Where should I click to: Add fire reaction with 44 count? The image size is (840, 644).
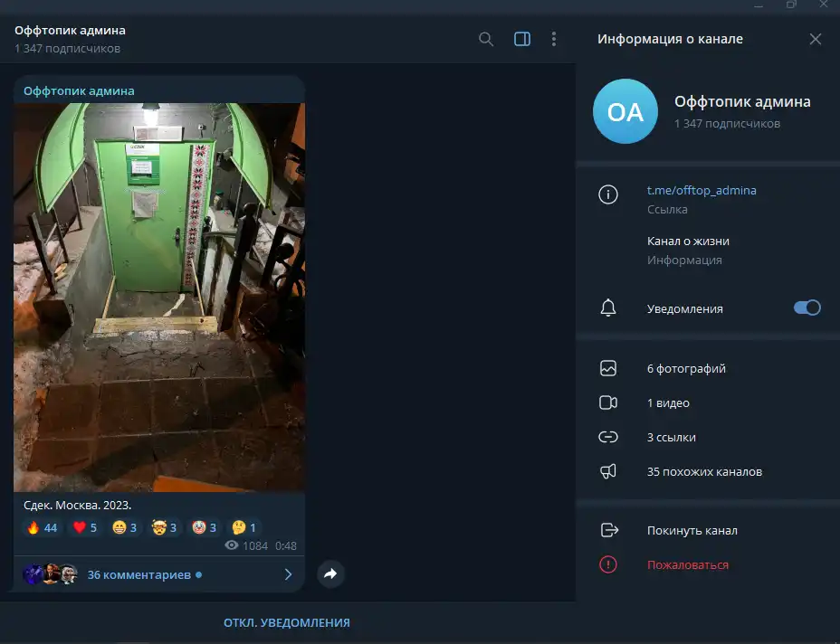tap(43, 528)
